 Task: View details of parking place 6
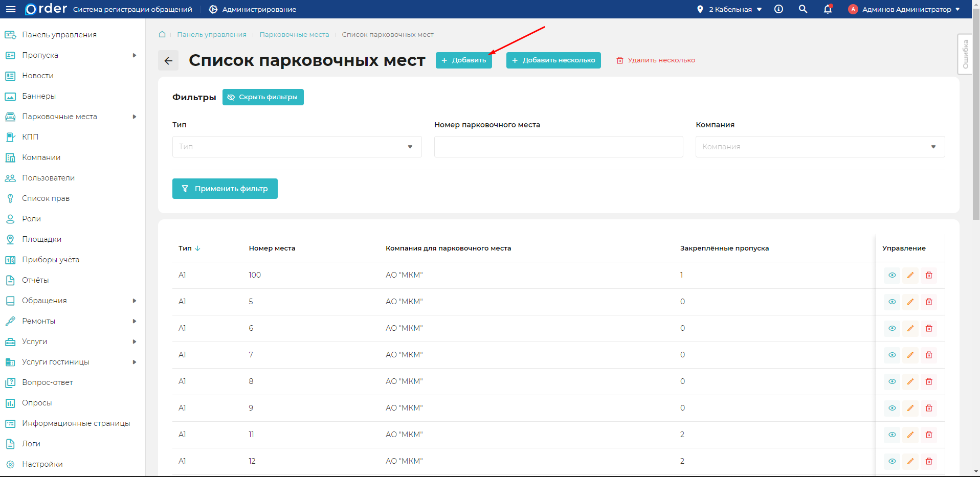892,328
